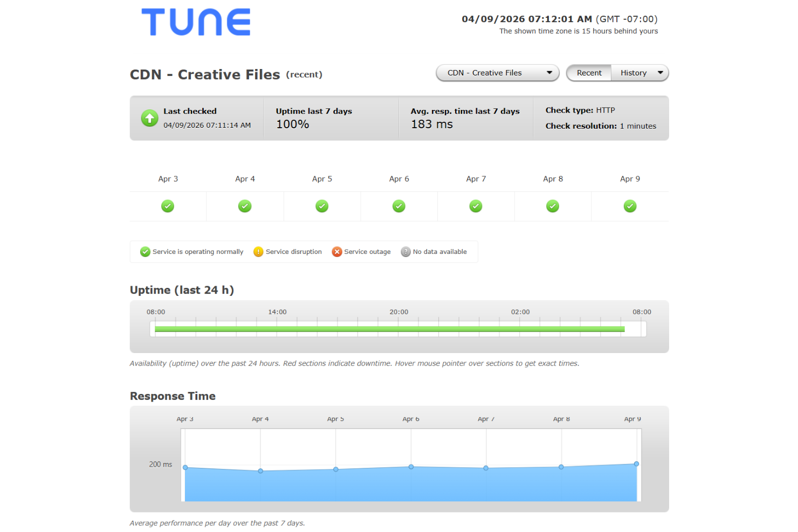Screen dimensions: 798x532
Task: Click the green status icon for Apr 3
Action: click(168, 206)
